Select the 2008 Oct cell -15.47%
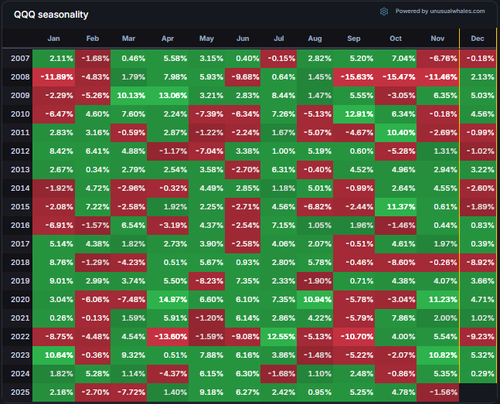500x404 pixels. click(396, 77)
